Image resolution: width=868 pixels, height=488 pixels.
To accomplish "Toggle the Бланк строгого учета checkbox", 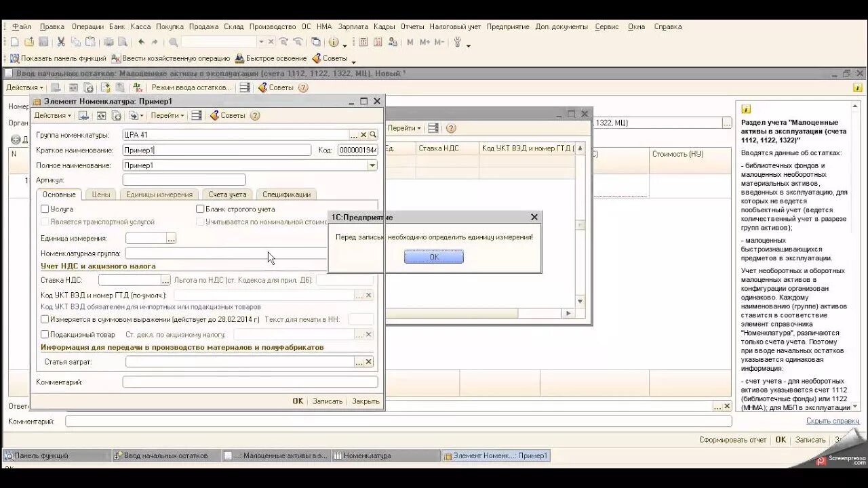I will tap(200, 209).
